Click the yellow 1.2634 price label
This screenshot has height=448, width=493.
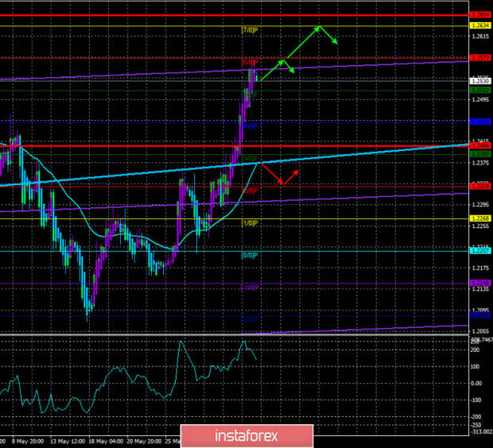[x=479, y=25]
